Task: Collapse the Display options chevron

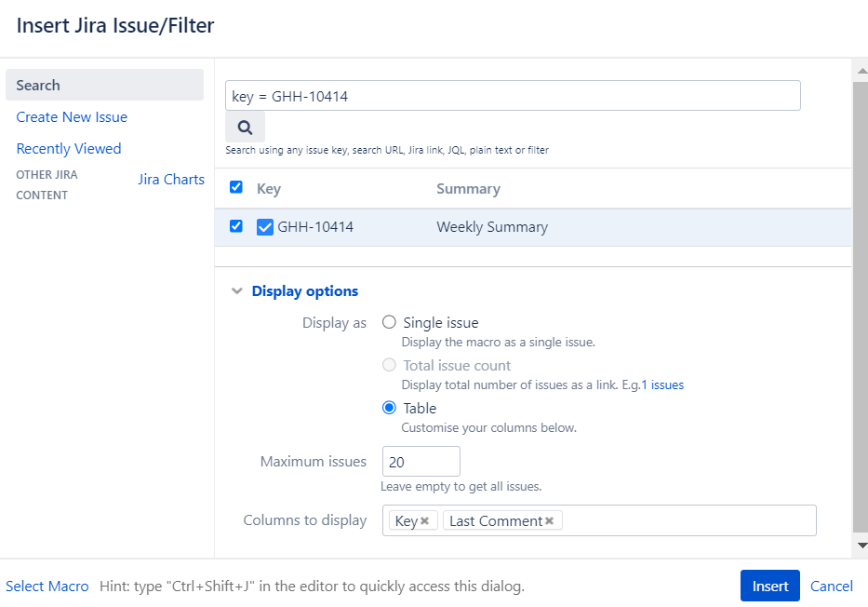Action: click(x=237, y=290)
